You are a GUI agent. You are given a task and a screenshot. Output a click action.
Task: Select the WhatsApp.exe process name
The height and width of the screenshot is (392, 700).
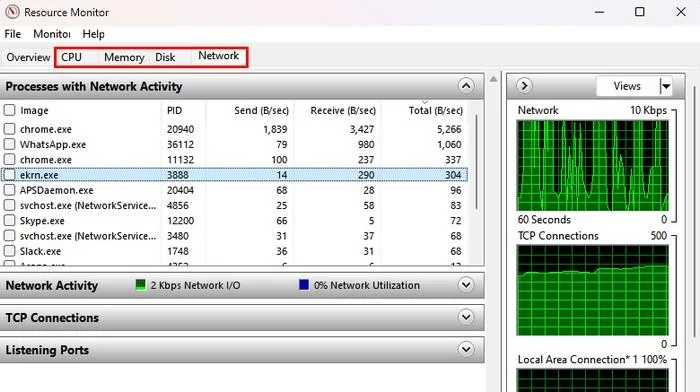[x=53, y=145]
